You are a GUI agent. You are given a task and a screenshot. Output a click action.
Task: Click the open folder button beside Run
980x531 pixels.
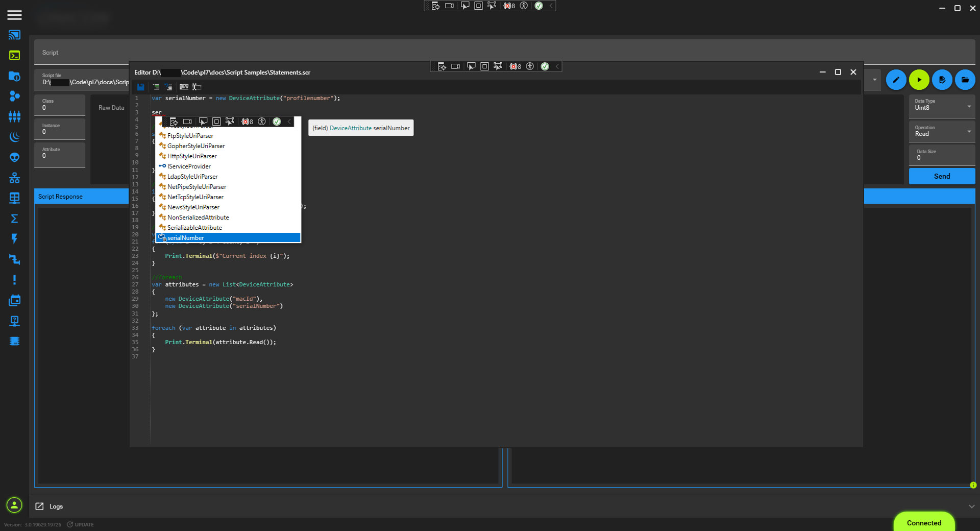tap(965, 80)
